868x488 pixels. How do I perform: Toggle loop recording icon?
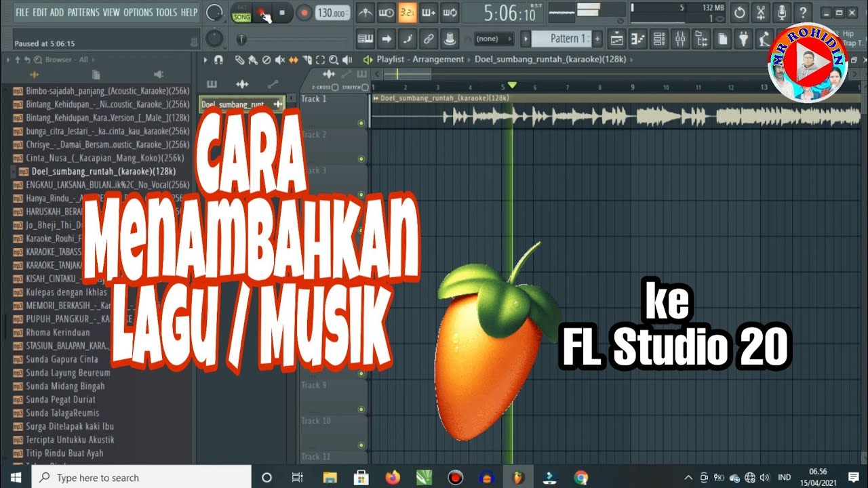click(x=450, y=12)
